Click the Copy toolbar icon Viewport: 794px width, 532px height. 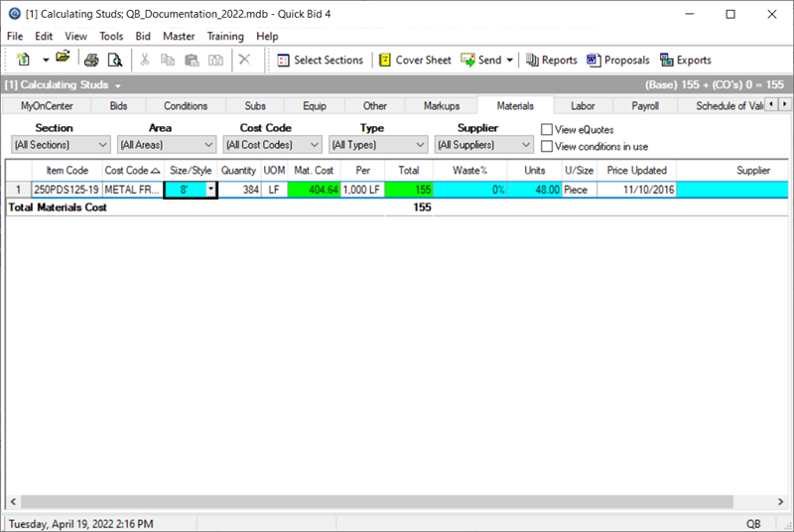point(168,61)
